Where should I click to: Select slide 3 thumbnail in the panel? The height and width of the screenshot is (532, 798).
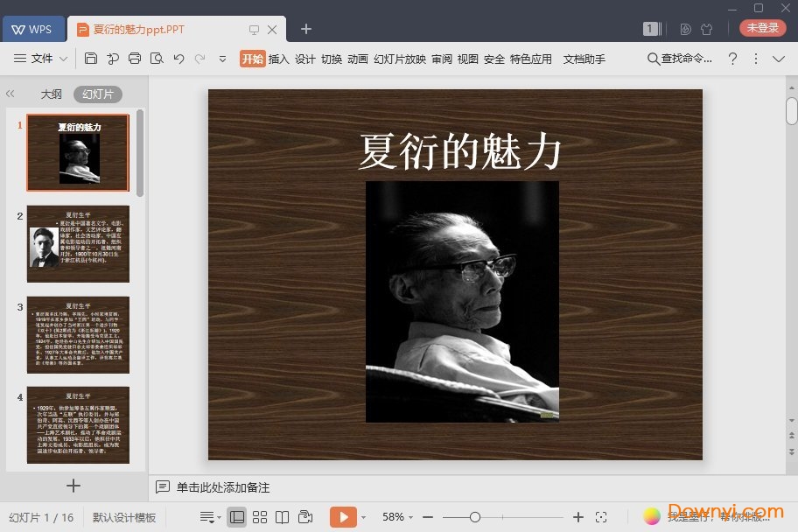(78, 335)
